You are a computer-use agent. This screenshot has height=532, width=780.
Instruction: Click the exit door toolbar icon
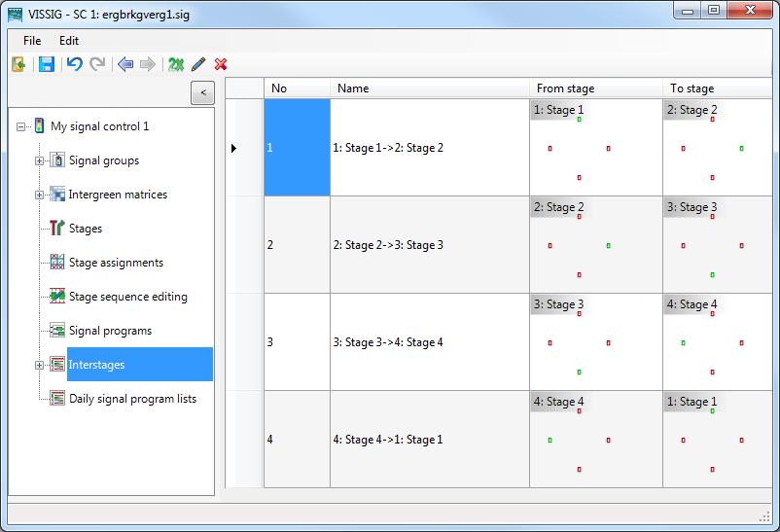click(18, 64)
